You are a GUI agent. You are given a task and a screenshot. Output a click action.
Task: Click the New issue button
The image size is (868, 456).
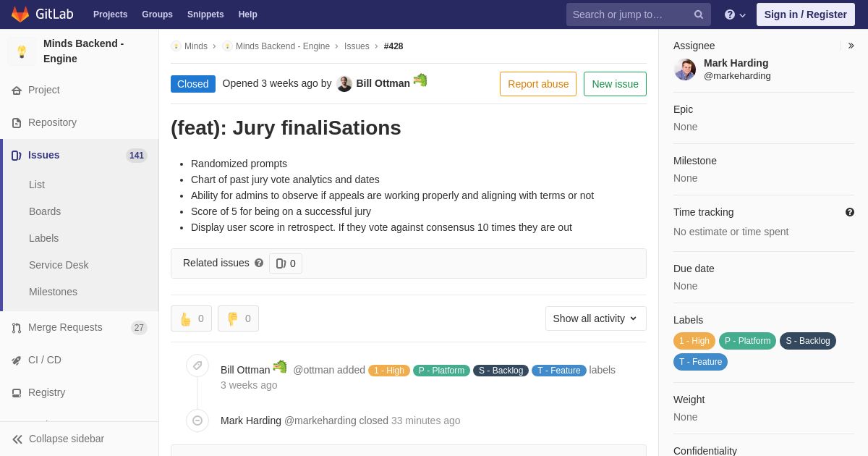(x=615, y=84)
